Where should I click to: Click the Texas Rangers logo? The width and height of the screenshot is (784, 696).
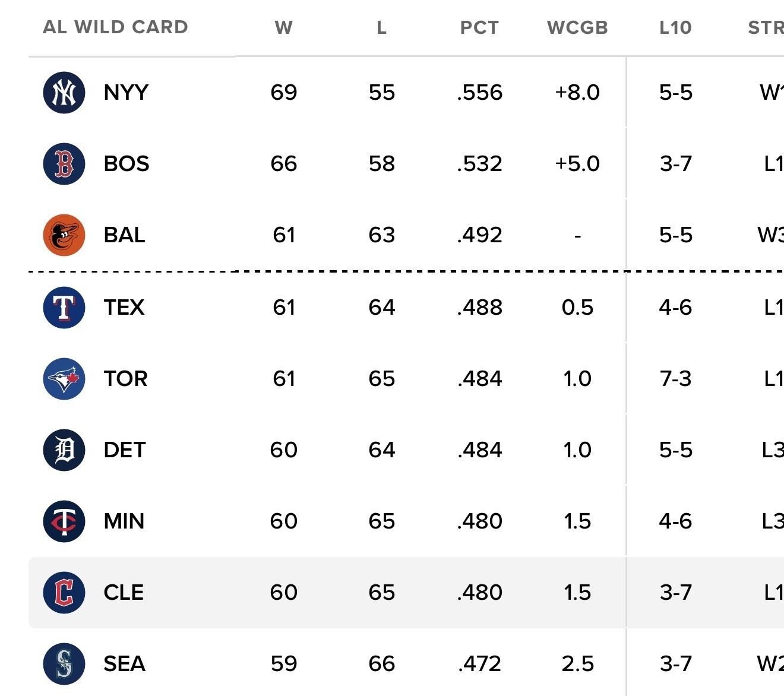pos(64,308)
